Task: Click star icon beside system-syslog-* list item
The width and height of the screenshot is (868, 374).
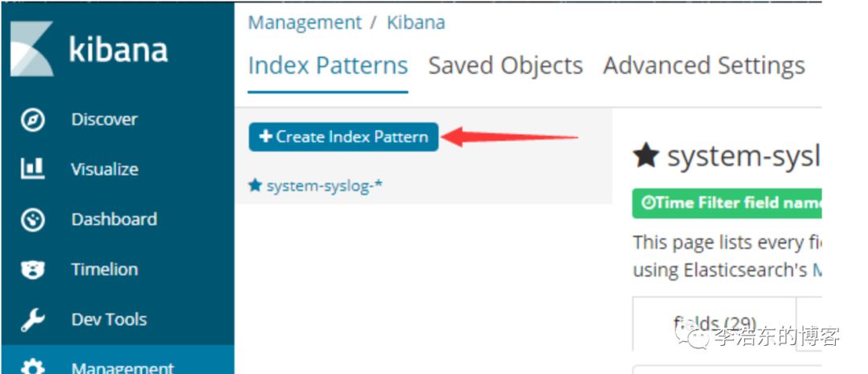Action: [256, 185]
